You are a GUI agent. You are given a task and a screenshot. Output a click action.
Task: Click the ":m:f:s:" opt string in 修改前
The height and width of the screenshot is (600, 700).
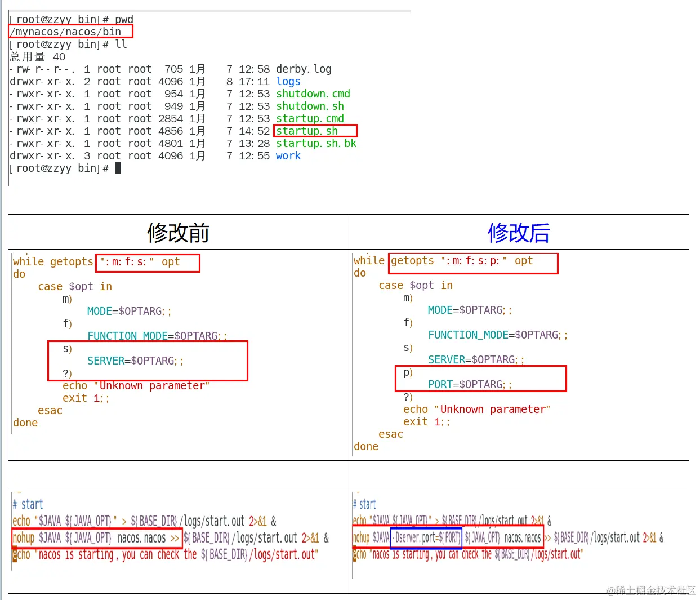click(x=140, y=262)
